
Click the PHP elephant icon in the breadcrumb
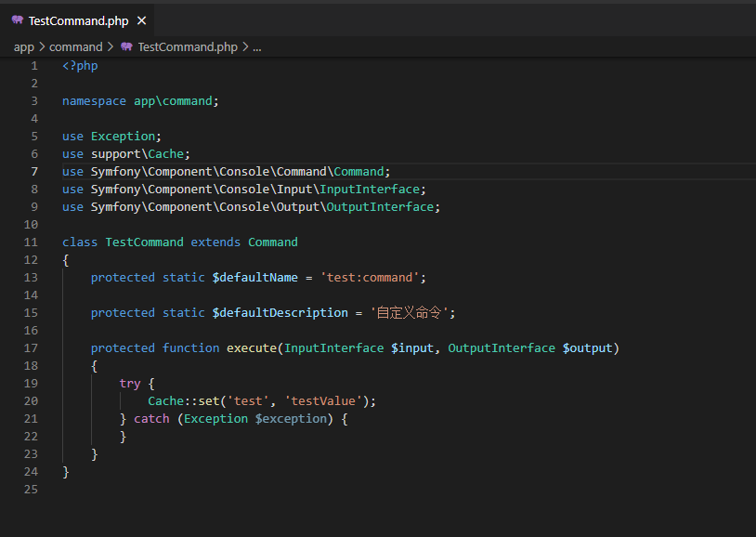pos(126,46)
